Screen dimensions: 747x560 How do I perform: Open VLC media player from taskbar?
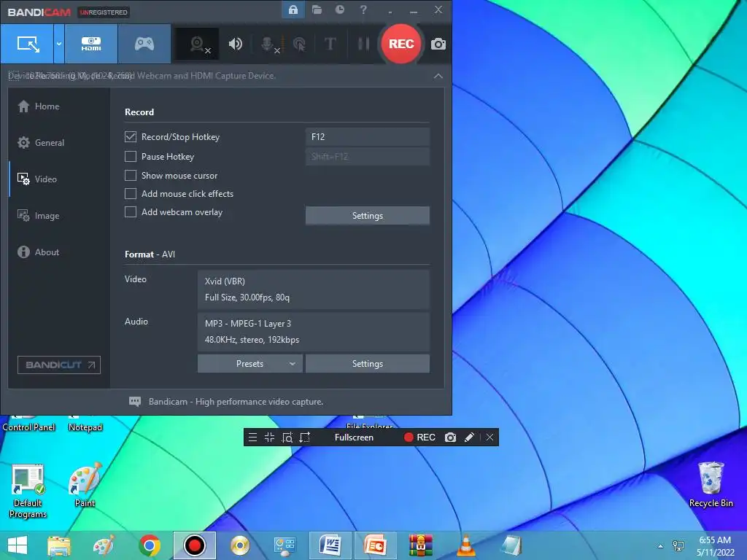tap(466, 545)
